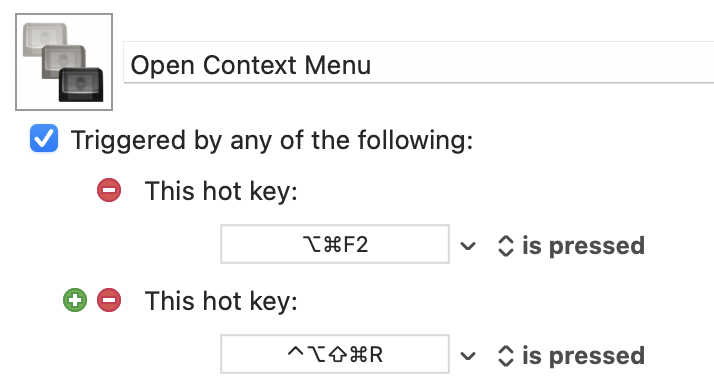714x392 pixels.
Task: Click the stacked keycaps macro icon
Action: (x=64, y=62)
